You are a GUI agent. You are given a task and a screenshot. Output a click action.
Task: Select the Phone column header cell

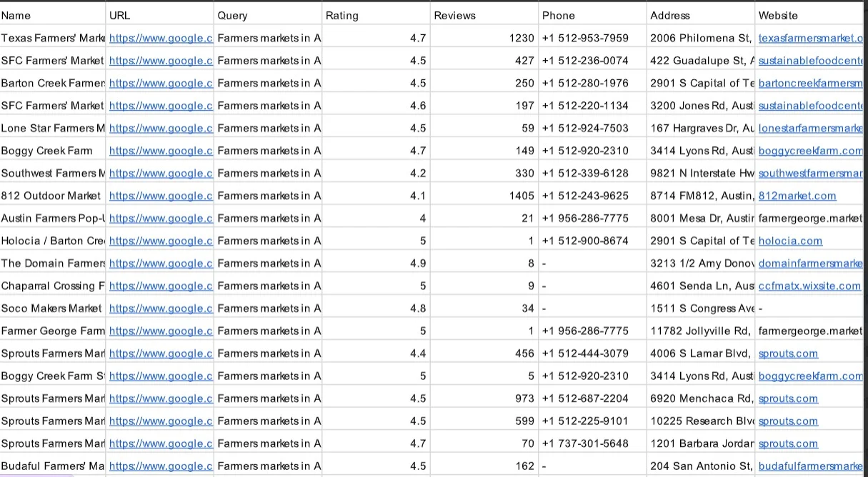(592, 15)
